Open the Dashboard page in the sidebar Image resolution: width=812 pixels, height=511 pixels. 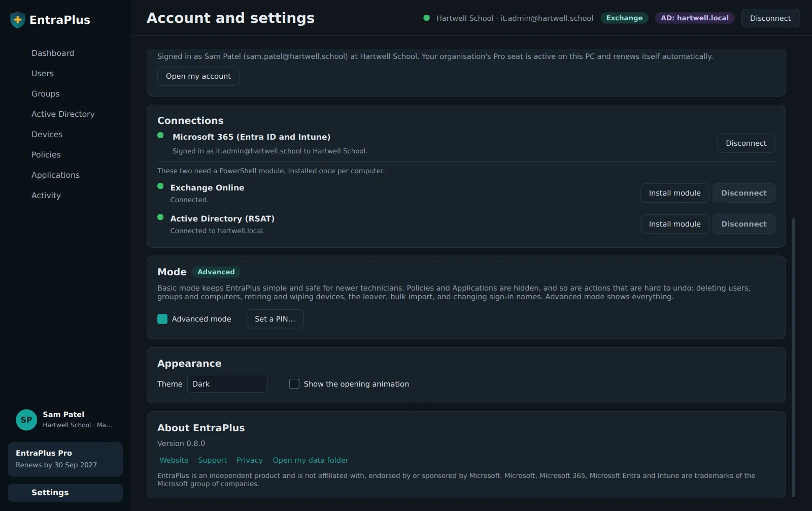coord(53,53)
